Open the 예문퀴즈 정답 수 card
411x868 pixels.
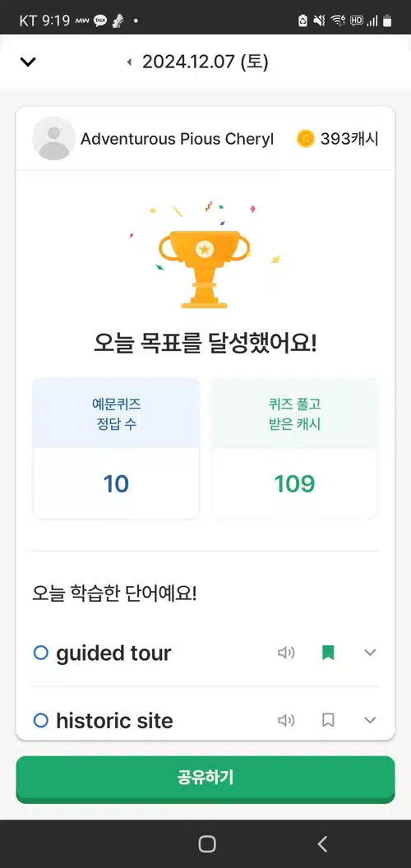click(117, 449)
